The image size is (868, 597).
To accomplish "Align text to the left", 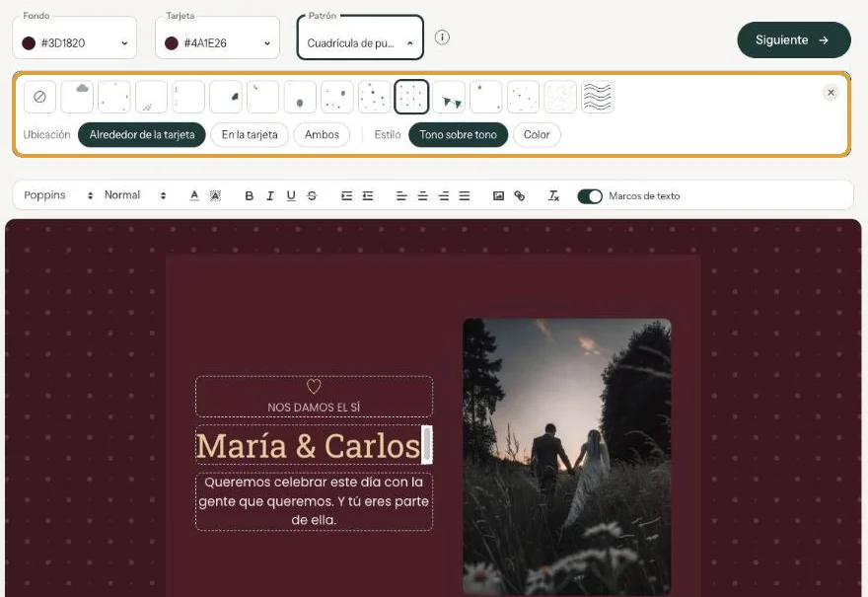I will (x=401, y=195).
